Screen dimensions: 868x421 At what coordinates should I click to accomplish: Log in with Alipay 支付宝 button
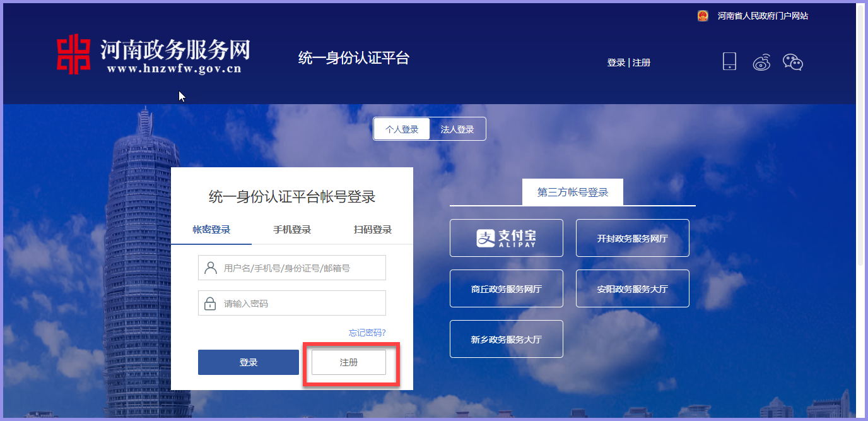click(x=507, y=238)
